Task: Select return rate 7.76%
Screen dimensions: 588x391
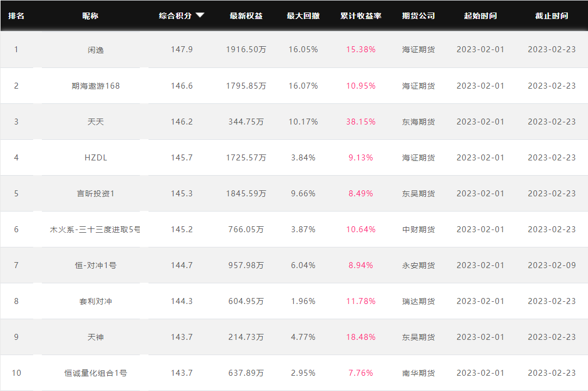Action: 361,373
